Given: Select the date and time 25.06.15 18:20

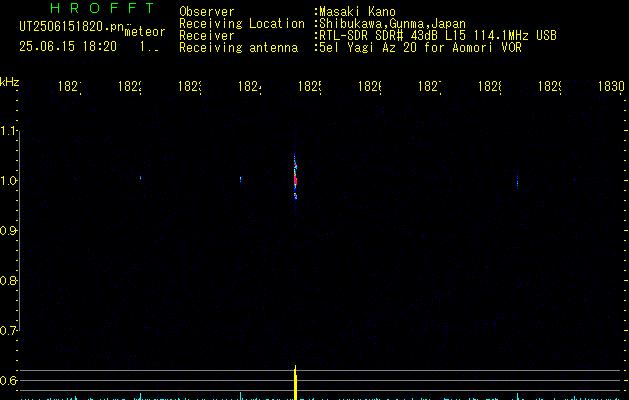Looking at the screenshot, I should tap(68, 46).
